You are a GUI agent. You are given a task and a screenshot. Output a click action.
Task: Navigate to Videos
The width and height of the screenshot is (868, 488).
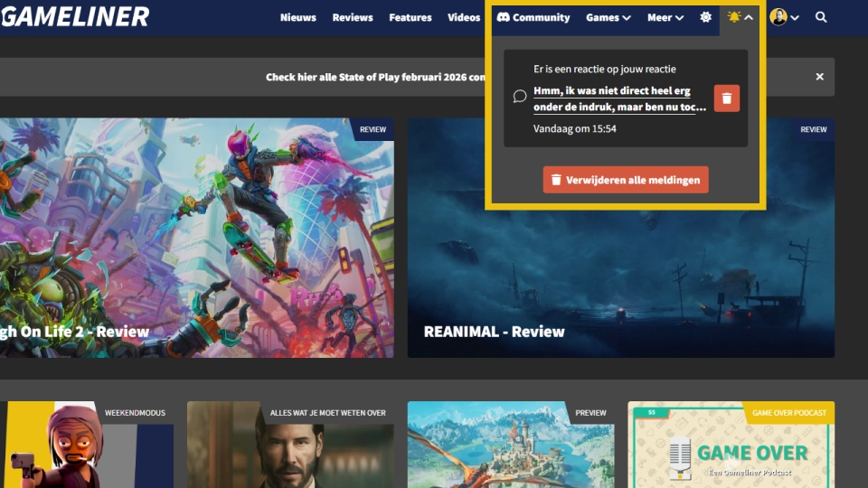coord(464,18)
